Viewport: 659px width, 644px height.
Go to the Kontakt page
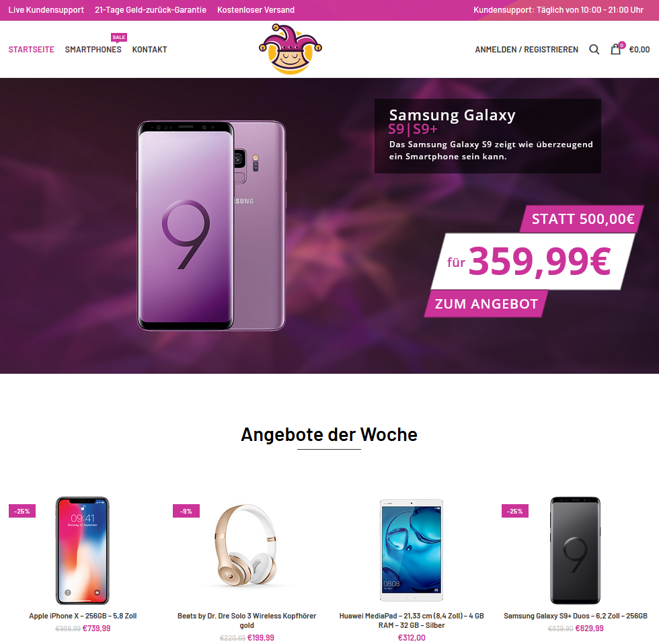pyautogui.click(x=149, y=50)
